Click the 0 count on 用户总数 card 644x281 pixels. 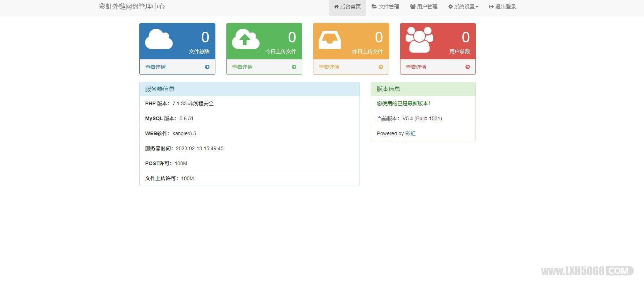(466, 37)
